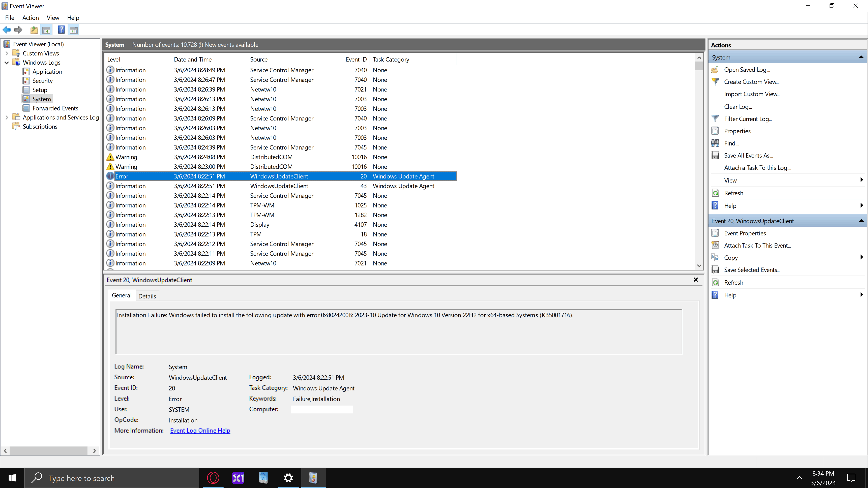This screenshot has width=868, height=488.
Task: Expand the Custom Views tree node
Action: [x=6, y=53]
